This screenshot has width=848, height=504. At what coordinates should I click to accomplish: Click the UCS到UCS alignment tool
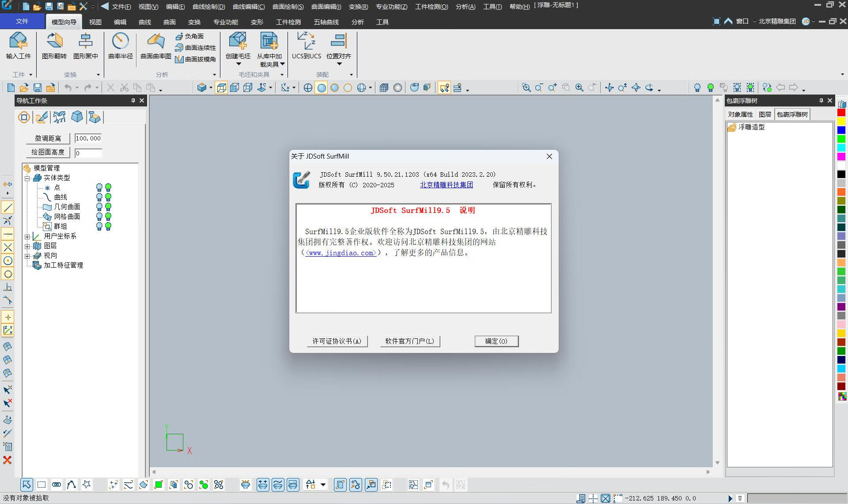point(306,46)
